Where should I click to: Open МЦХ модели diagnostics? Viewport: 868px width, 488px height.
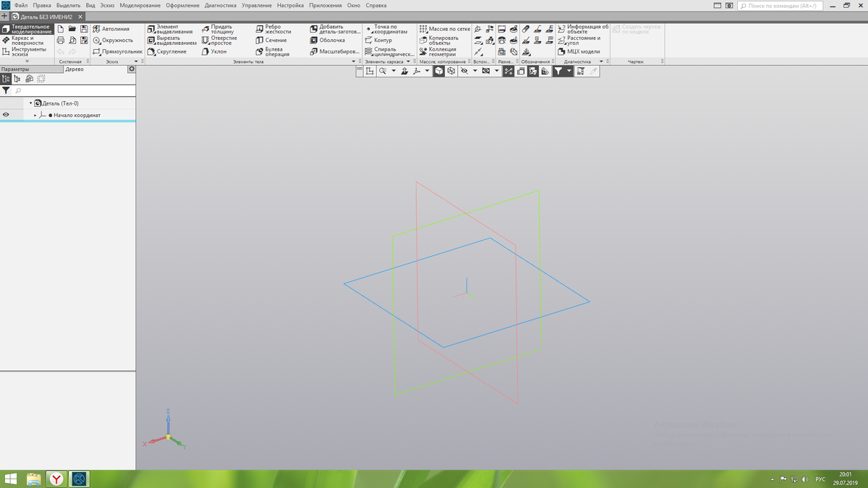pyautogui.click(x=579, y=51)
